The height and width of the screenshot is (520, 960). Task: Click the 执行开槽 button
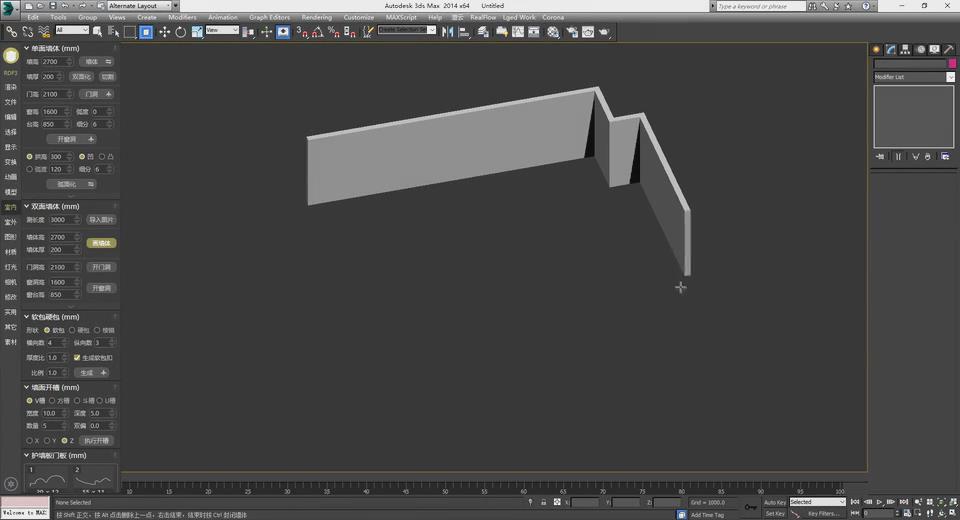[97, 441]
